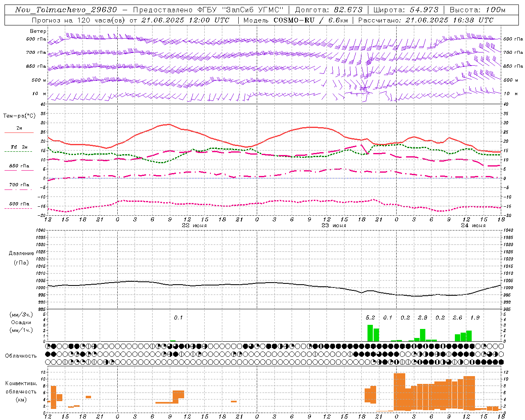Screen dimensions: 525x420
Task: Click the precipitation total 2.6
Action: tap(457, 317)
